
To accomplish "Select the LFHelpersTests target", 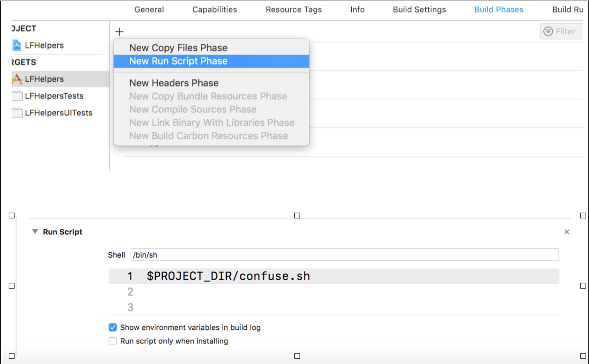I will tap(54, 96).
